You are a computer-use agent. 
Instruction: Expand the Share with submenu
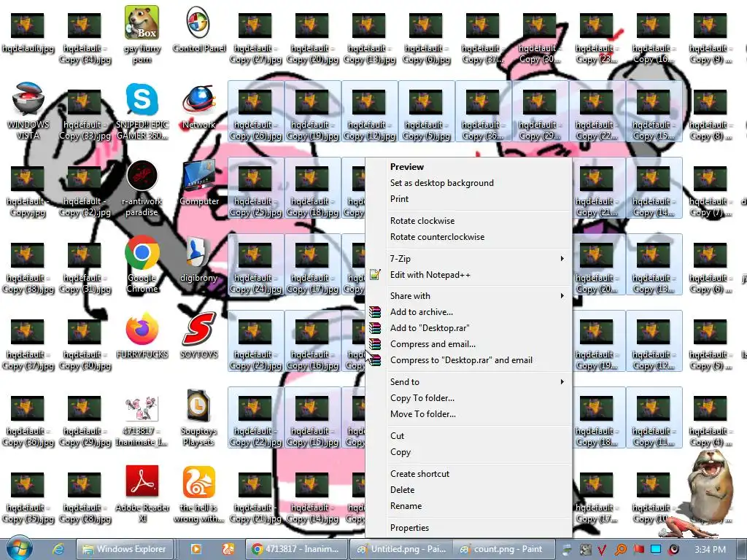(x=469, y=296)
